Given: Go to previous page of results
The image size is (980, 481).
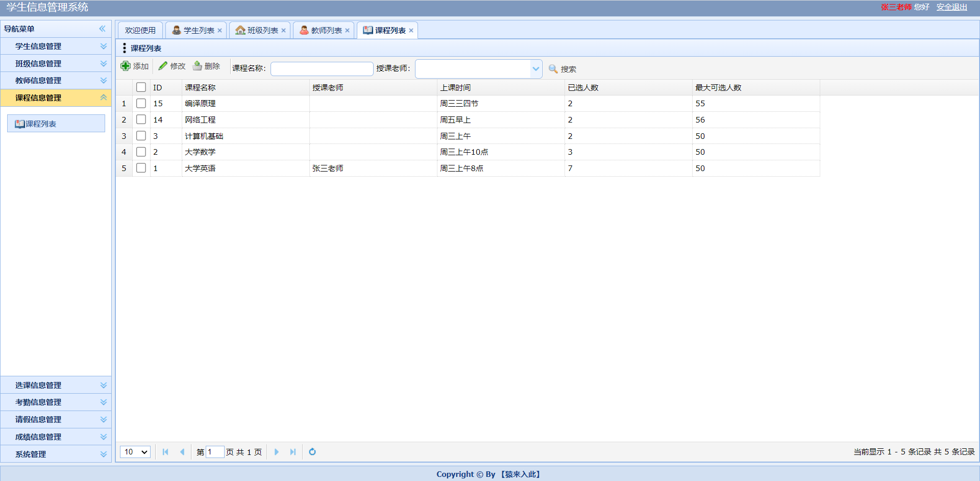Looking at the screenshot, I should (182, 452).
